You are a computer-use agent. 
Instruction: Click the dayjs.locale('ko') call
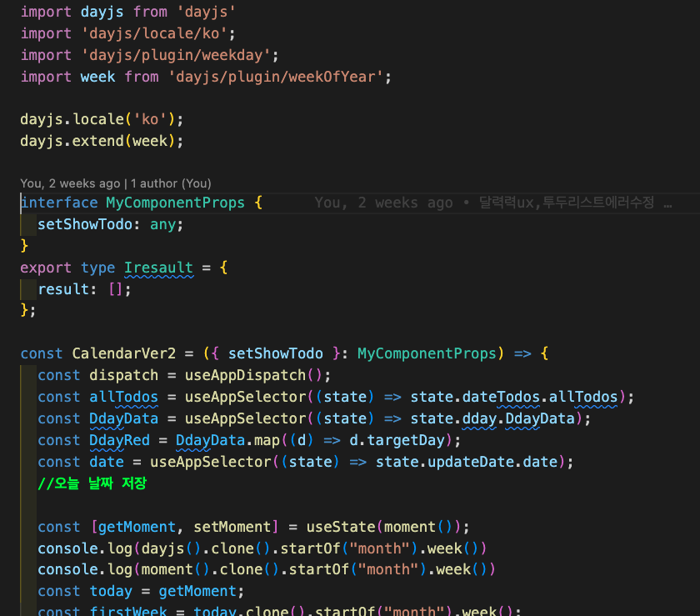tap(101, 119)
